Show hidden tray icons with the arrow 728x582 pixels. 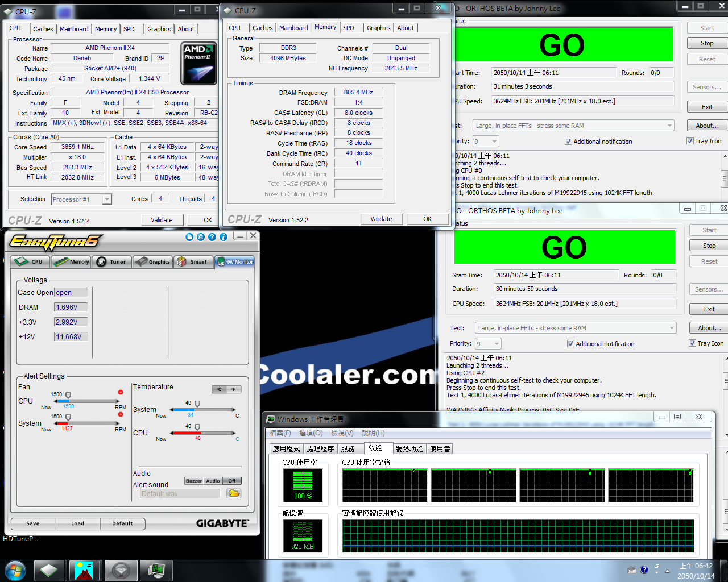coord(667,570)
